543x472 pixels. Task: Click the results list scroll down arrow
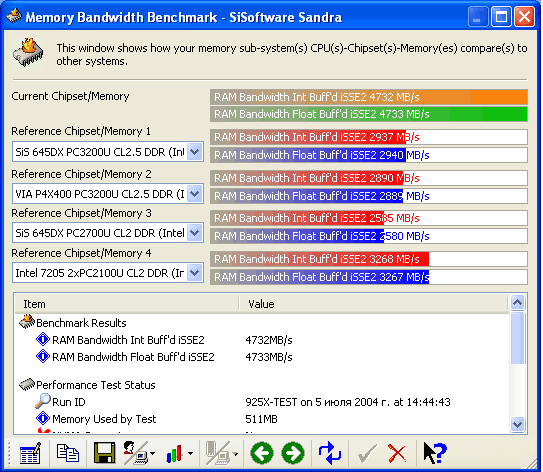[517, 424]
